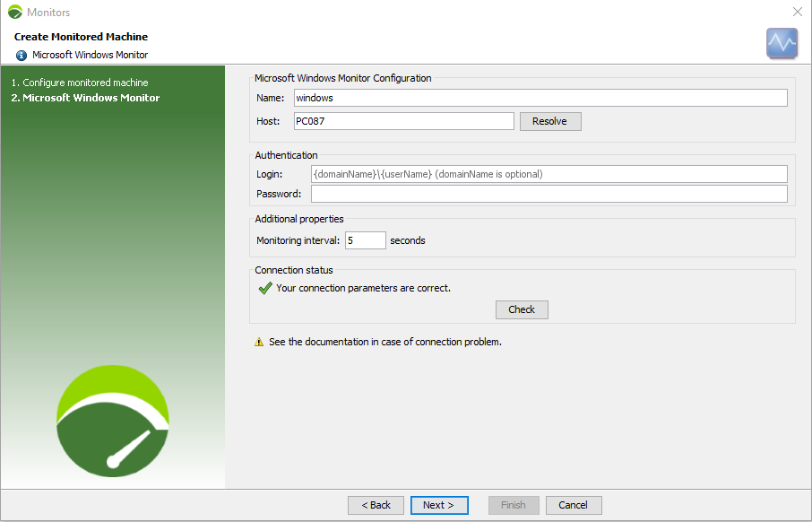Click the 'See the documentation' notice text
Screen dimensions: 812x522
pyautogui.click(x=384, y=342)
